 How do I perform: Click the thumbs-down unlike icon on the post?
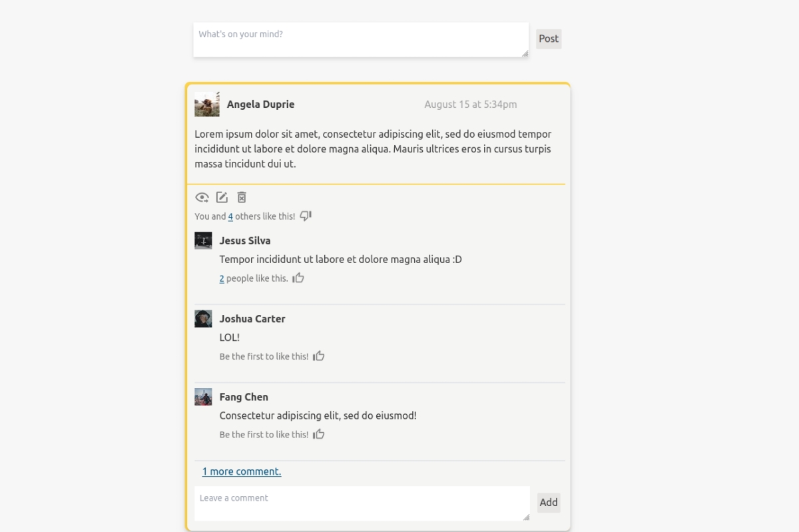(x=306, y=216)
